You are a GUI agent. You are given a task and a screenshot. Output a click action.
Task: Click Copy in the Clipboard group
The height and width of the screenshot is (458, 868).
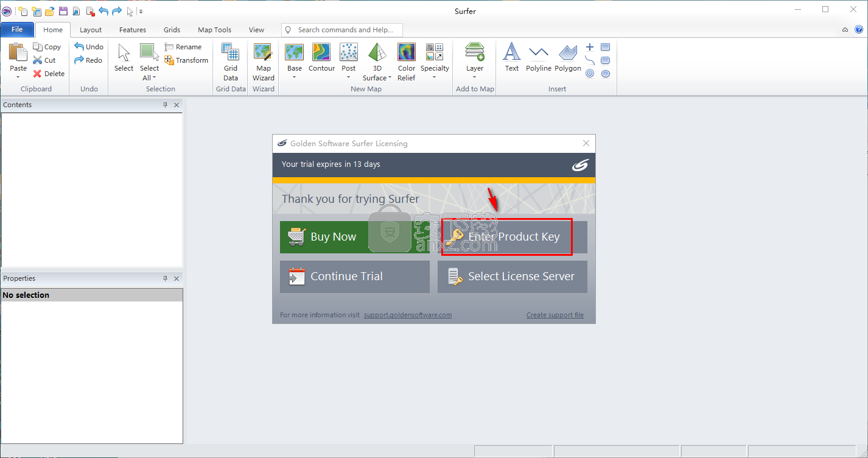pyautogui.click(x=47, y=47)
